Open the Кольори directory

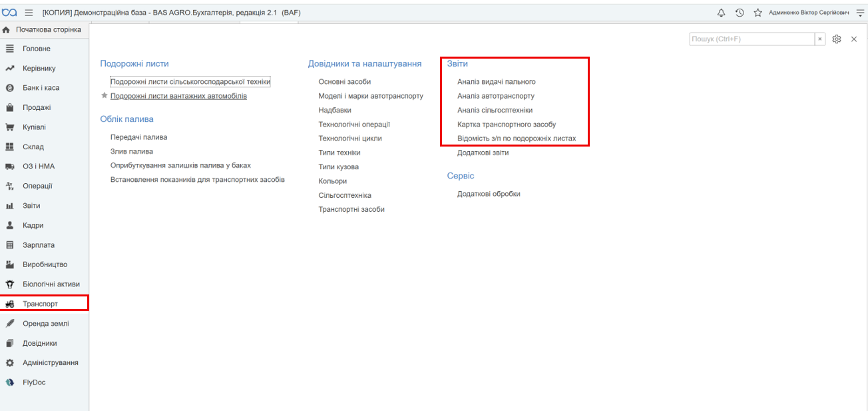(x=333, y=181)
